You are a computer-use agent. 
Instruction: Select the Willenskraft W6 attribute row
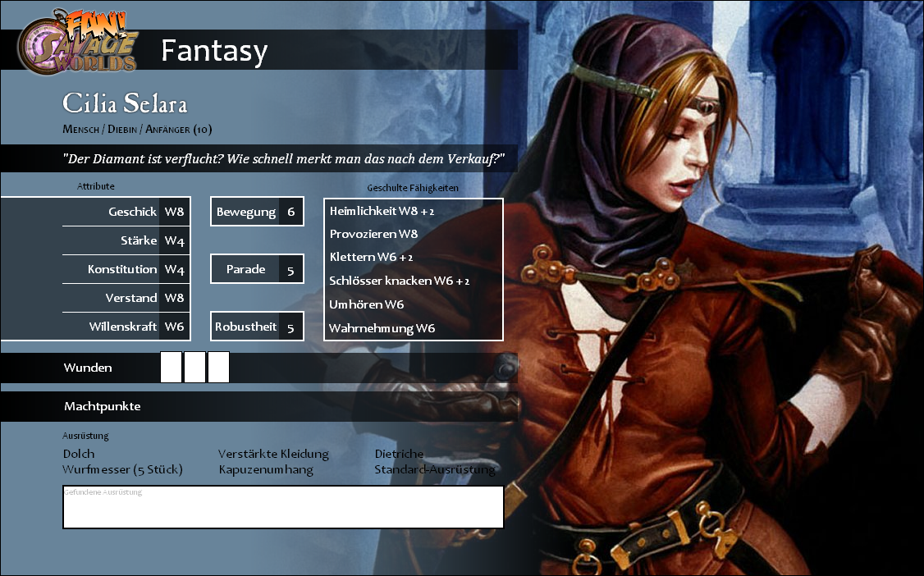[x=126, y=327]
